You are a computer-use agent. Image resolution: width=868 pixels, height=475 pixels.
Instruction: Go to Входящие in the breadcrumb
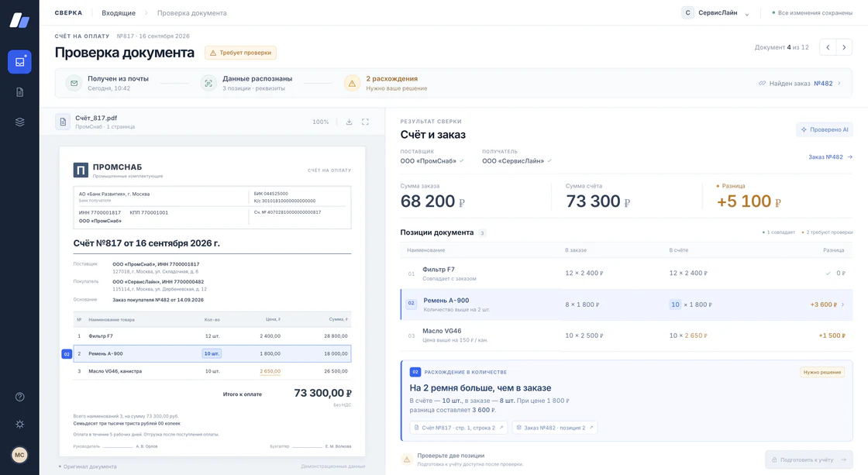(119, 12)
